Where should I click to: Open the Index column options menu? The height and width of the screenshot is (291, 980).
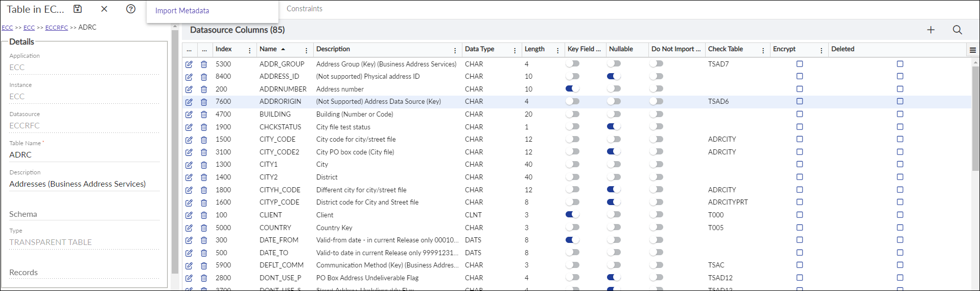[x=250, y=51]
